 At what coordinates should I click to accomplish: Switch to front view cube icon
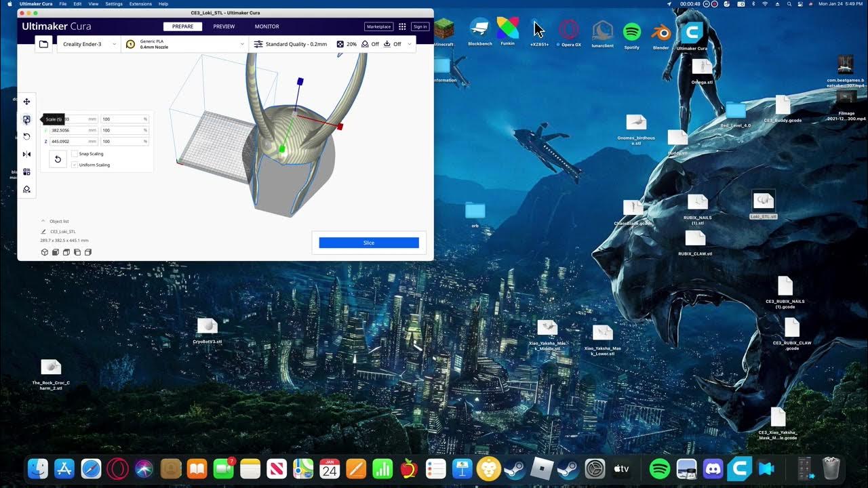coord(55,252)
